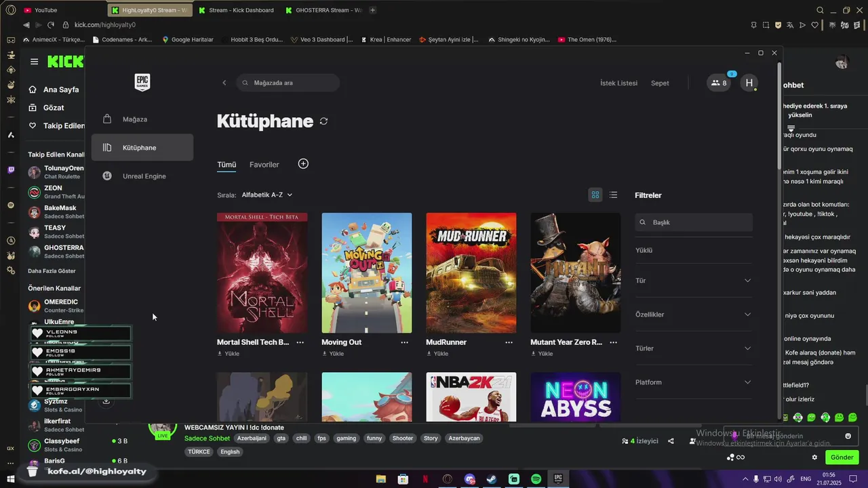Click the Epic launcher vertical scrollbar

(x=779, y=115)
